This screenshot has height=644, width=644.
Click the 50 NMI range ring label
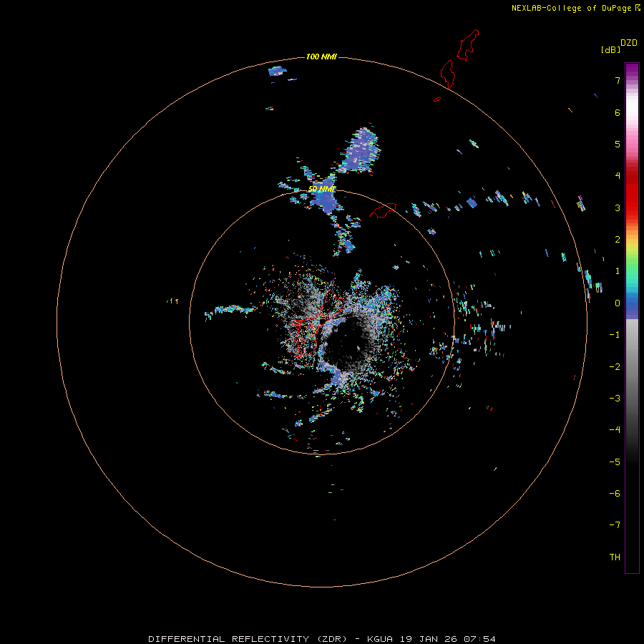(321, 189)
